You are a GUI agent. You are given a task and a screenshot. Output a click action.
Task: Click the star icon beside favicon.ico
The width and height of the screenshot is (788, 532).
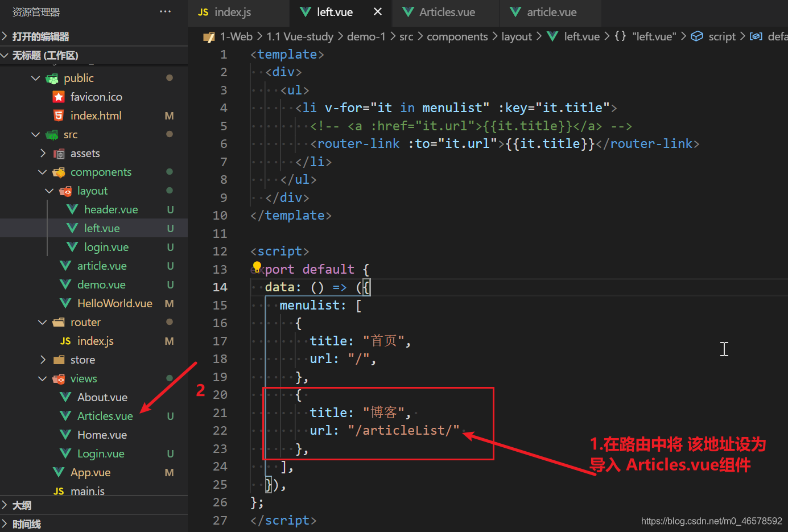click(x=59, y=97)
